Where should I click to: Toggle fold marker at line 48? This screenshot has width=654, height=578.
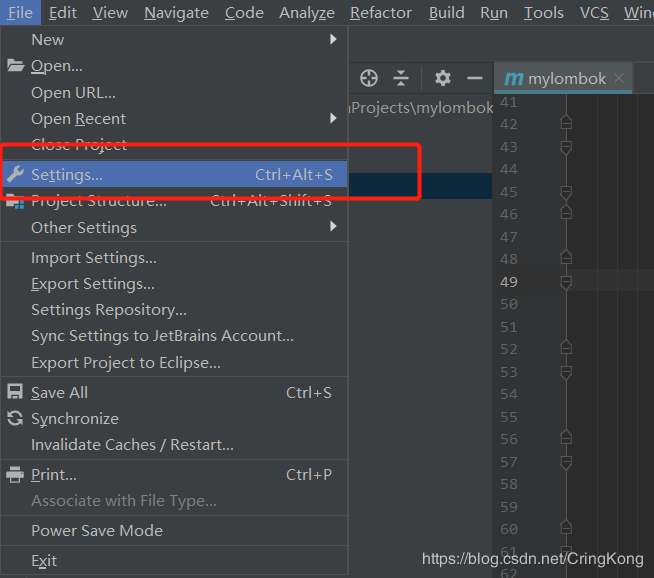click(566, 257)
